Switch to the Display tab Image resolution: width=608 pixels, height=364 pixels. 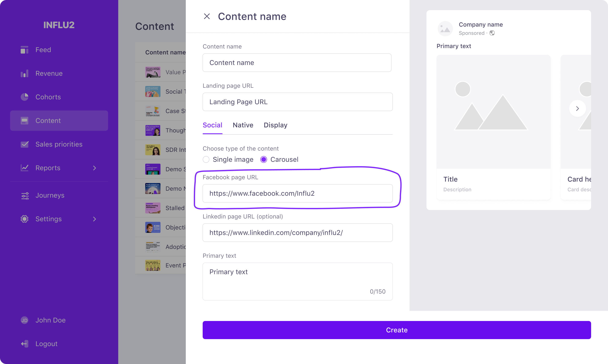click(275, 125)
